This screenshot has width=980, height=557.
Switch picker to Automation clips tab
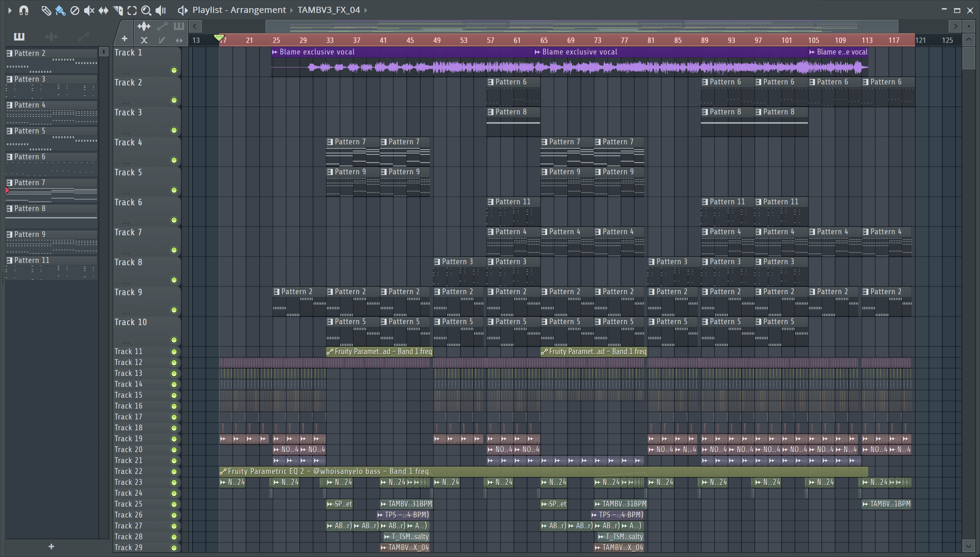pyautogui.click(x=83, y=37)
